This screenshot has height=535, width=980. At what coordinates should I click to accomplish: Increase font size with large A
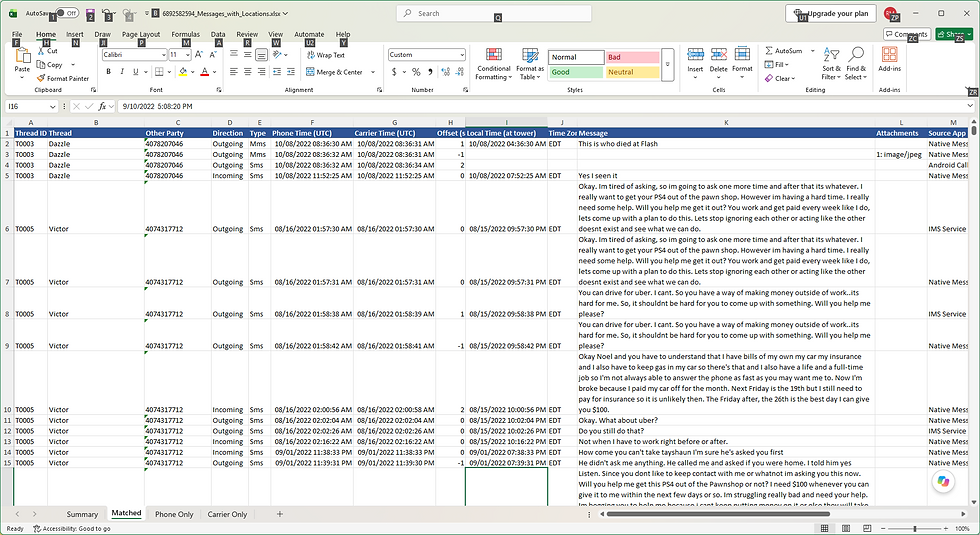click(x=199, y=54)
